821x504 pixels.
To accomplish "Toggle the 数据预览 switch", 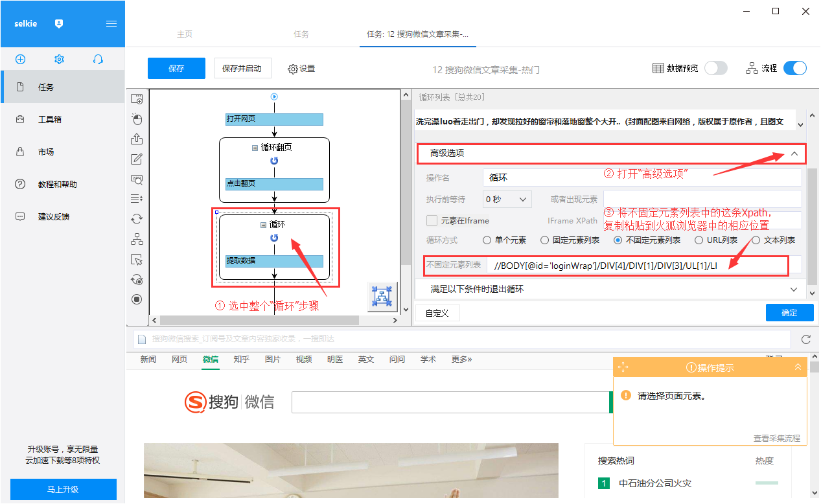I will (x=716, y=68).
